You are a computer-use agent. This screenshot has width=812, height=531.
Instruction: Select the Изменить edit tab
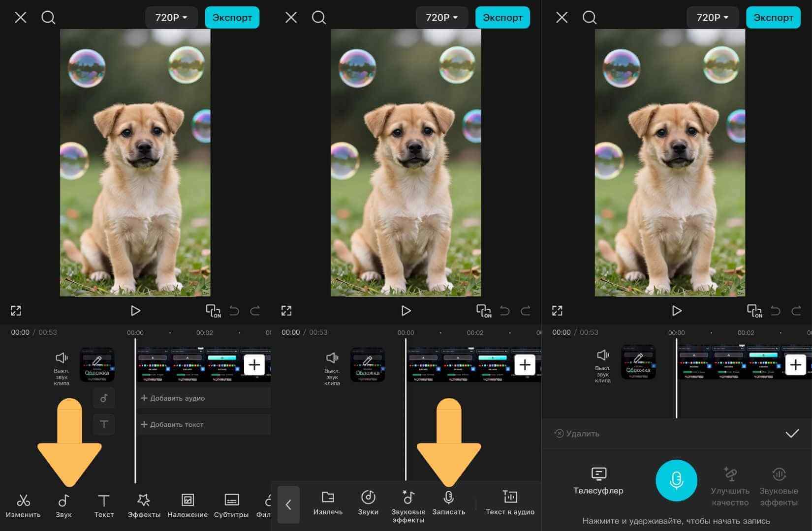[x=23, y=505]
